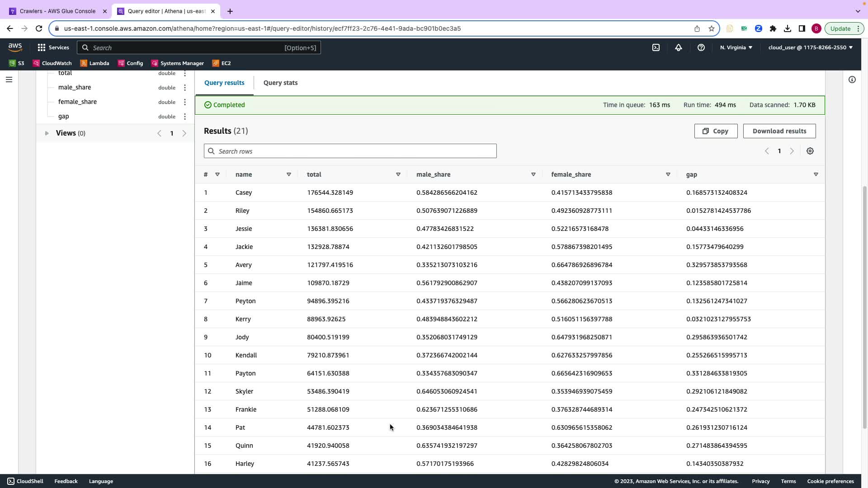
Task: Switch to the Query stats tab
Action: pos(280,83)
